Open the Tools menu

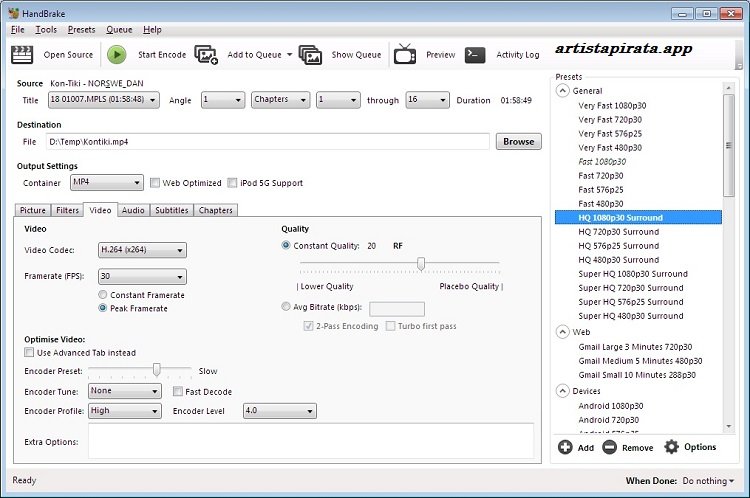click(46, 30)
